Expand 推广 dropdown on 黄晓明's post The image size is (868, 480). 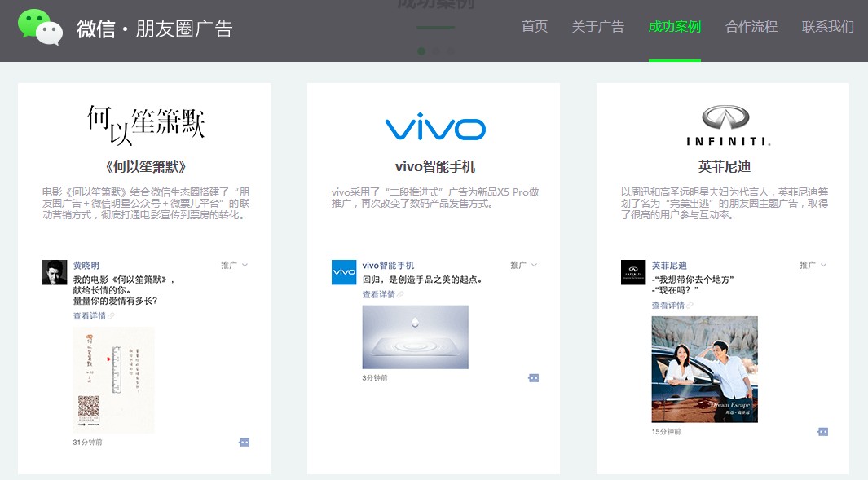[x=234, y=266]
